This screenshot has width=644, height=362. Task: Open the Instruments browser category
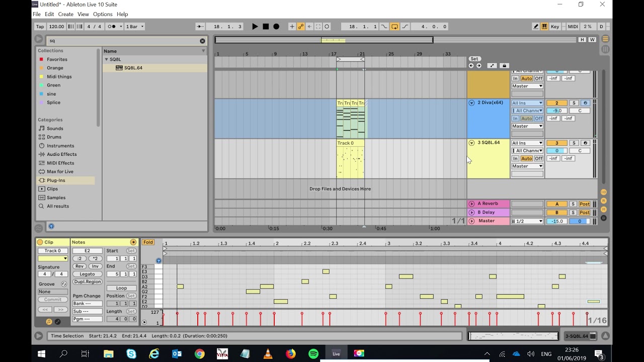(x=60, y=146)
